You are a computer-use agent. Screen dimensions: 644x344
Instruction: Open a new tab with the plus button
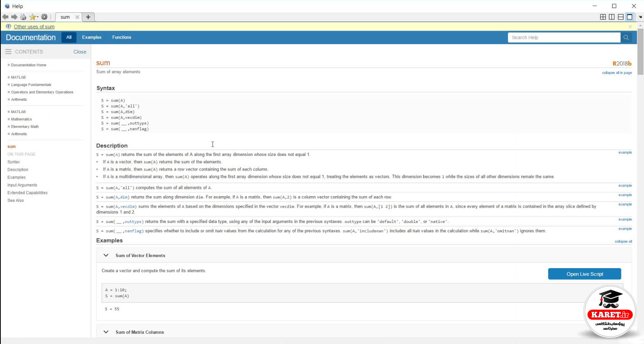point(88,17)
